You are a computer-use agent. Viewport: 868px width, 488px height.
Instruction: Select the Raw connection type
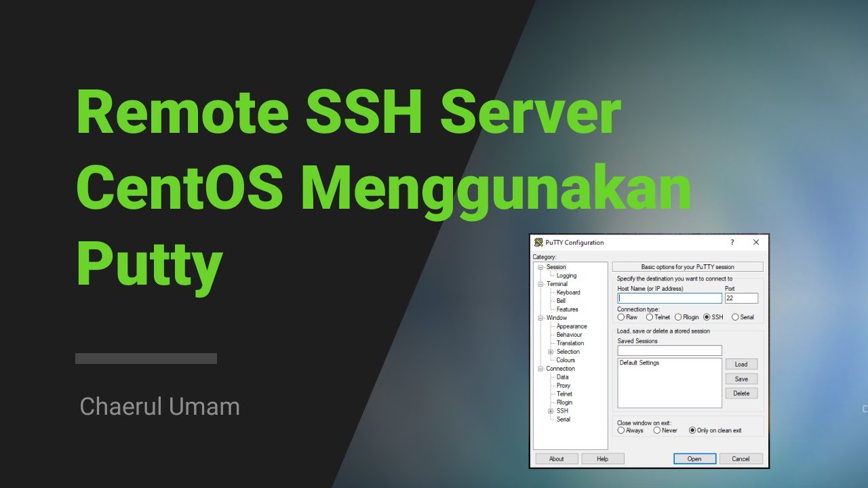pos(621,317)
